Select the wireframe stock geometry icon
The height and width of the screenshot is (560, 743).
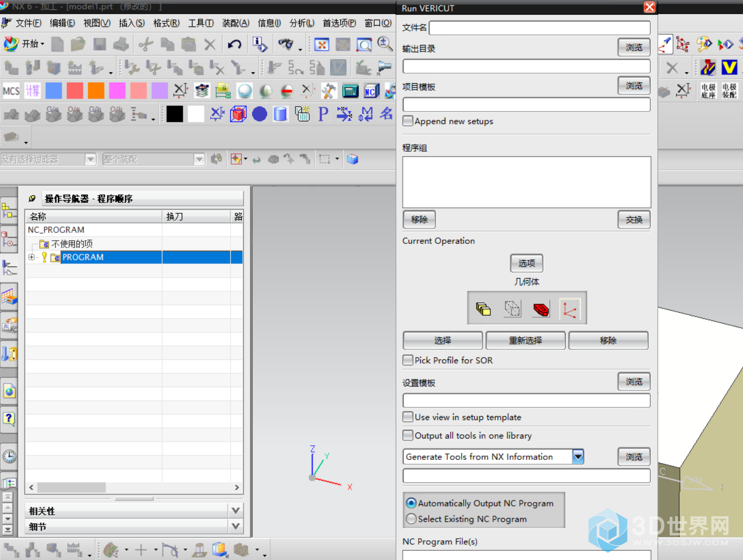click(512, 309)
